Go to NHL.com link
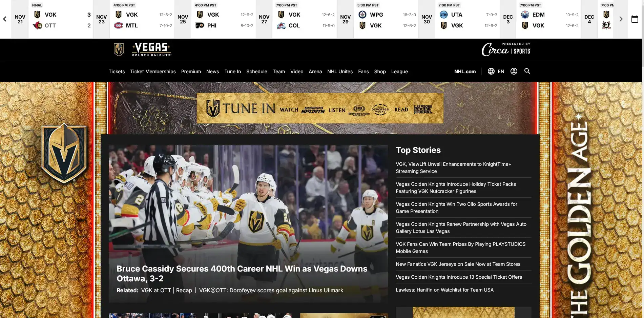Viewport: 644px width, 318px height. tap(465, 72)
